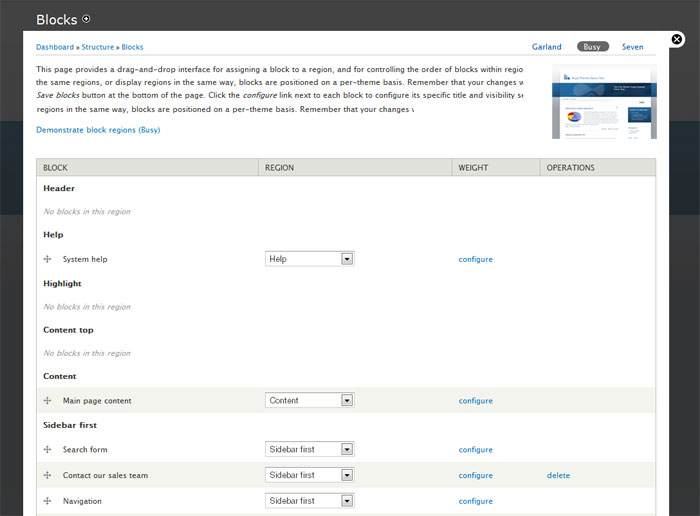Go to Dashboard in the breadcrumb
This screenshot has width=700, height=516.
tap(55, 47)
